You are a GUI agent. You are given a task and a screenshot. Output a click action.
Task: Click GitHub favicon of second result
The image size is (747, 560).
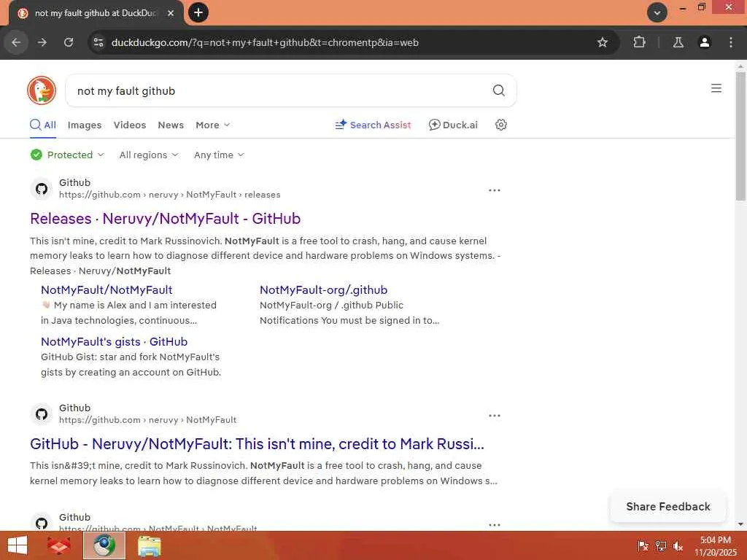click(42, 414)
